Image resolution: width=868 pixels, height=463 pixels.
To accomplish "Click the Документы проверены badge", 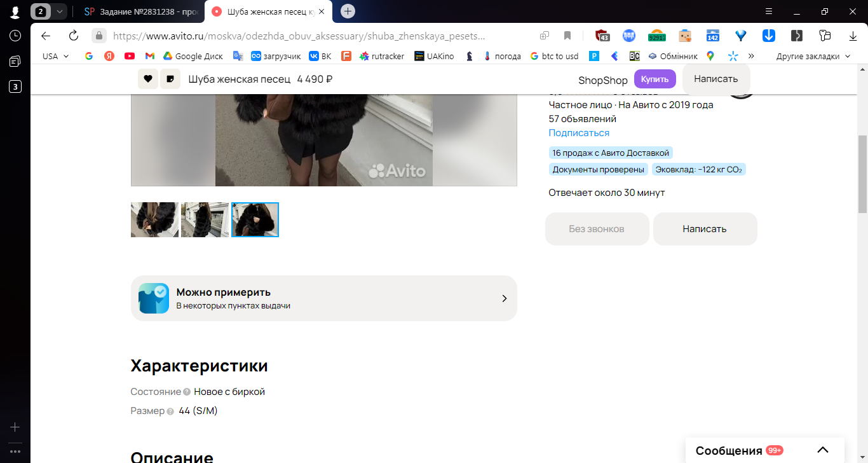I will tap(599, 170).
